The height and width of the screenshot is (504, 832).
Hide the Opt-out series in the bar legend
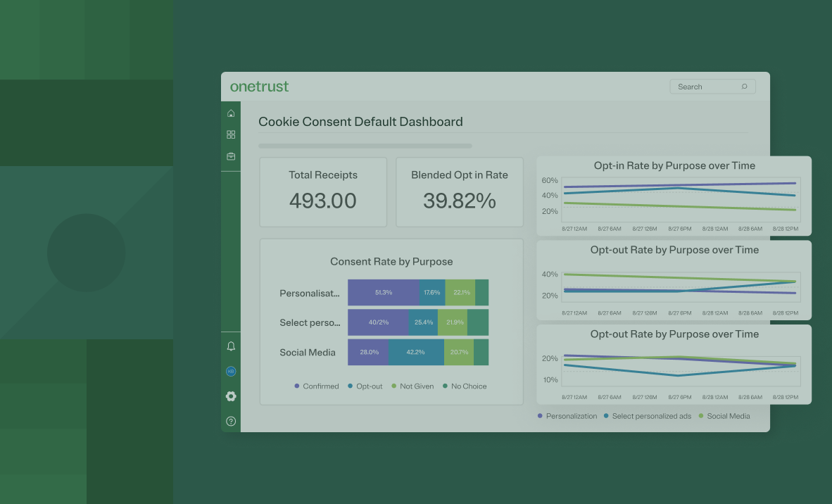click(364, 386)
